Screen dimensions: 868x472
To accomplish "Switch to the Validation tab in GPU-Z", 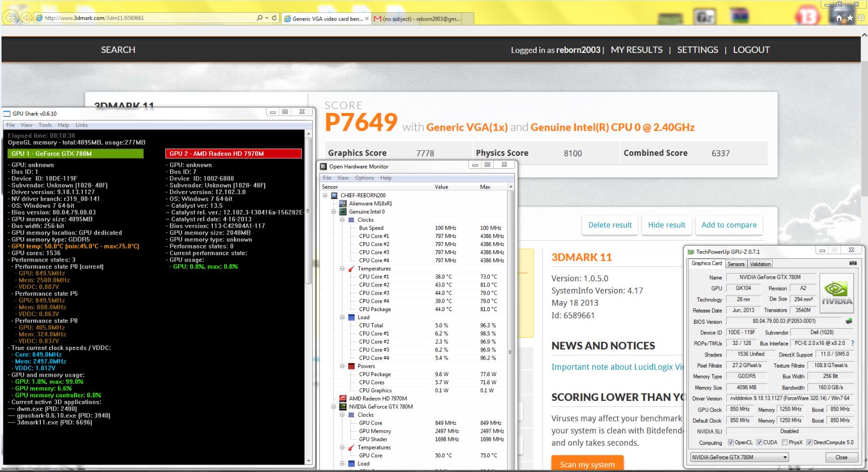I will 760,264.
